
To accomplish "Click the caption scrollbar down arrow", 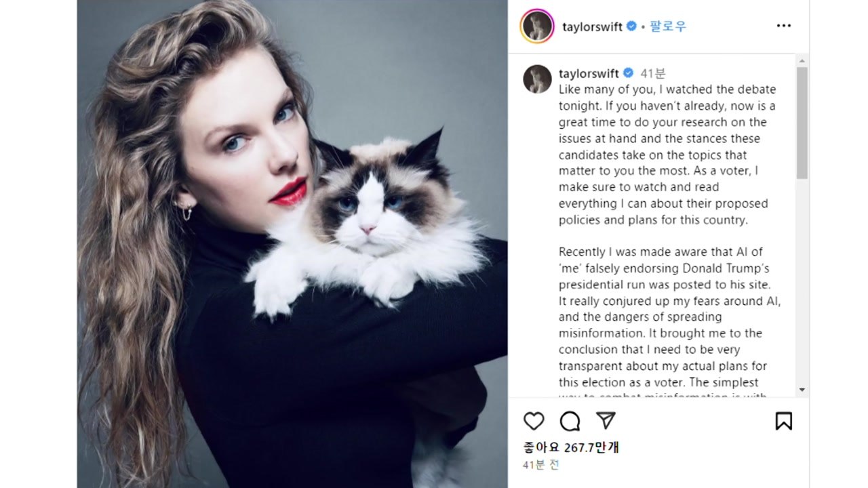I will click(802, 390).
